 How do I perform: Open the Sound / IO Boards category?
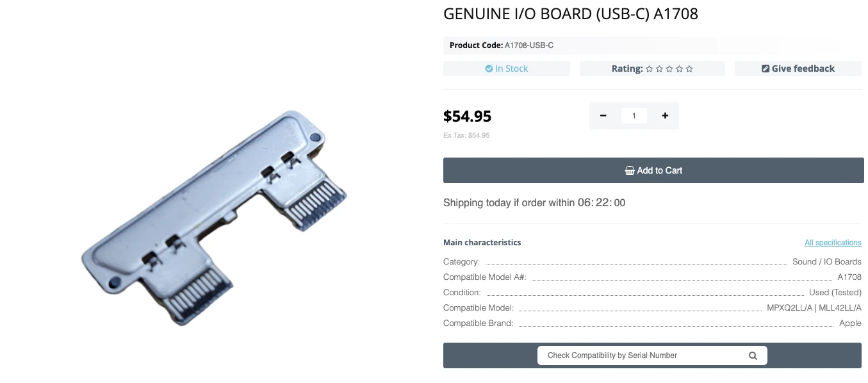pos(826,261)
